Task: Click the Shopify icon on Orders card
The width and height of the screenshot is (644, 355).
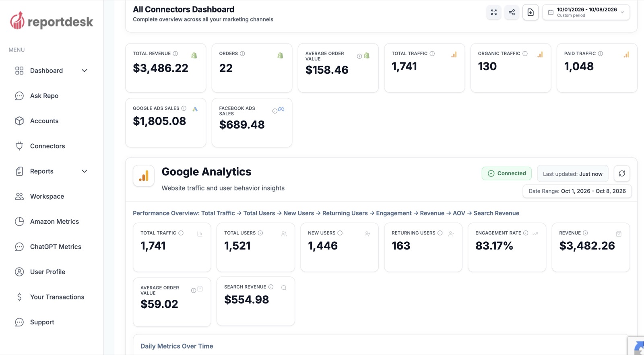Action: coord(280,55)
